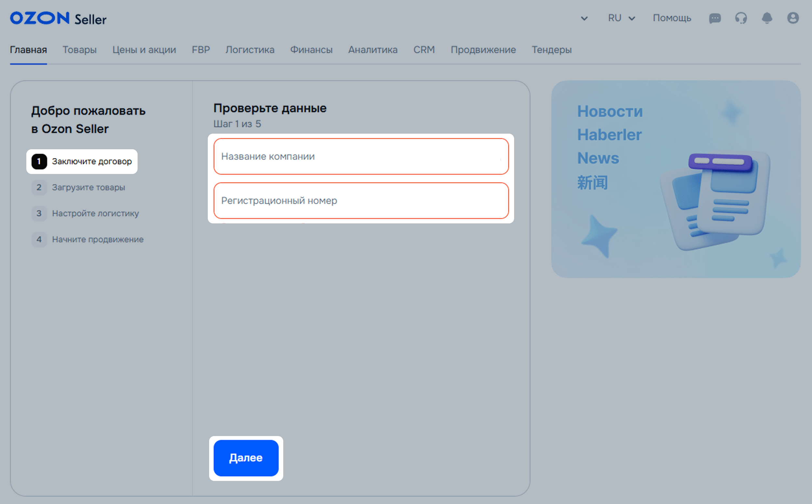Open the notifications bell
This screenshot has height=504, width=812.
767,18
